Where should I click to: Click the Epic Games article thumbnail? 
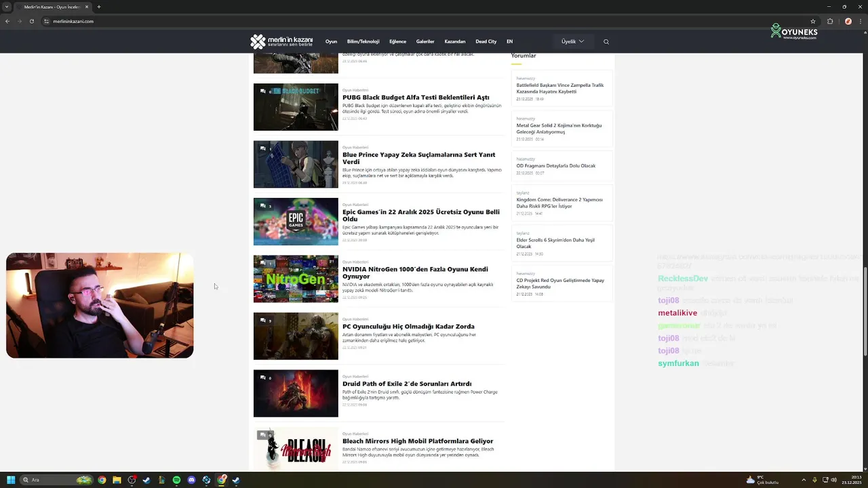click(x=296, y=222)
